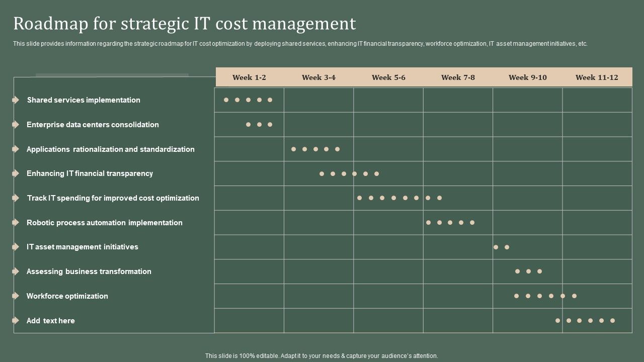This screenshot has width=644, height=362.
Task: Select the last dot in the Workforce optimization row
Action: coord(573,296)
